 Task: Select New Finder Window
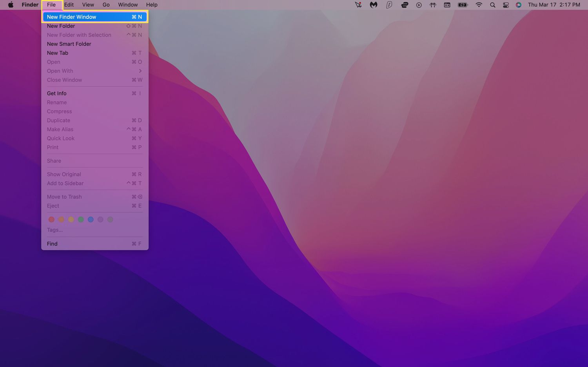point(94,17)
